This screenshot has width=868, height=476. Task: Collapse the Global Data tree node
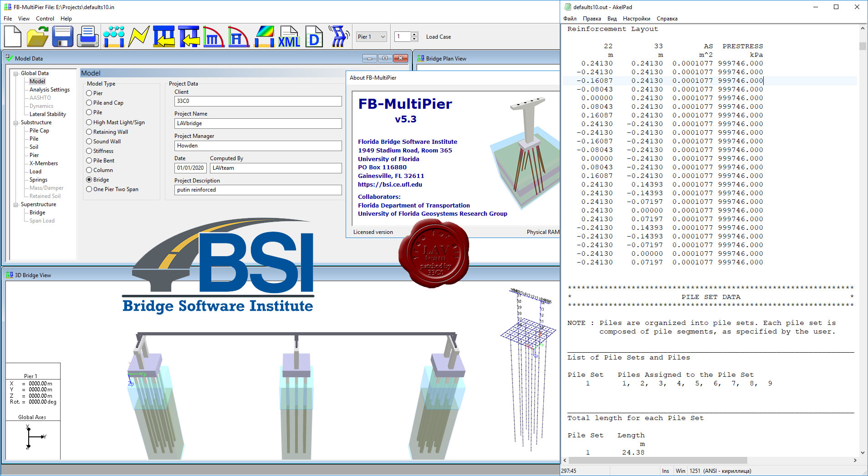click(x=16, y=73)
